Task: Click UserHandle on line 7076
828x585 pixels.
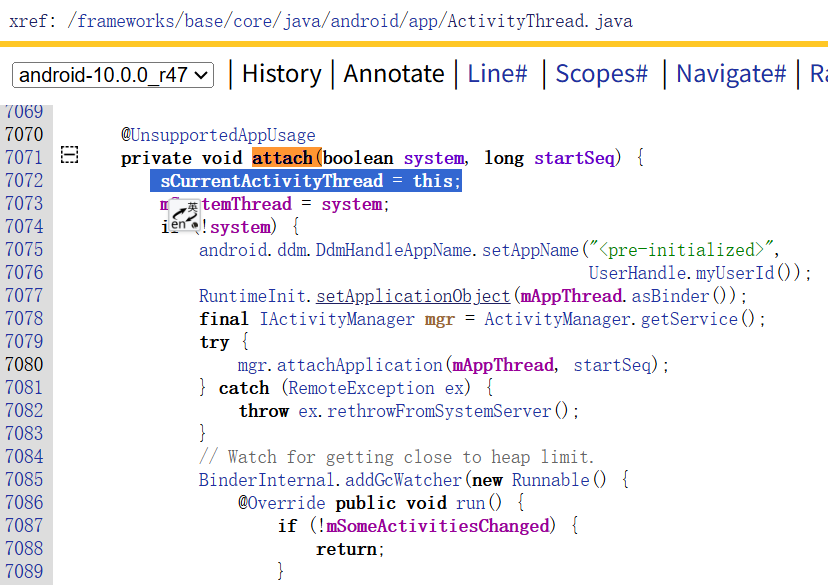Action: pyautogui.click(x=637, y=273)
